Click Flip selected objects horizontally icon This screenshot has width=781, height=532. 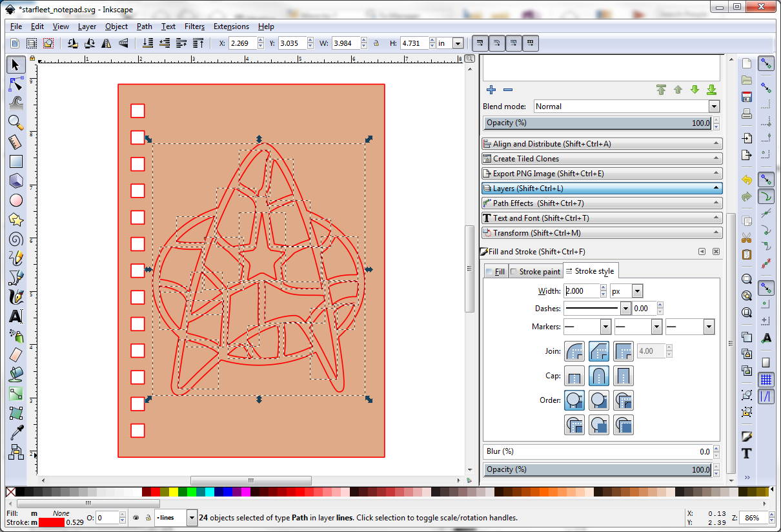[x=106, y=43]
